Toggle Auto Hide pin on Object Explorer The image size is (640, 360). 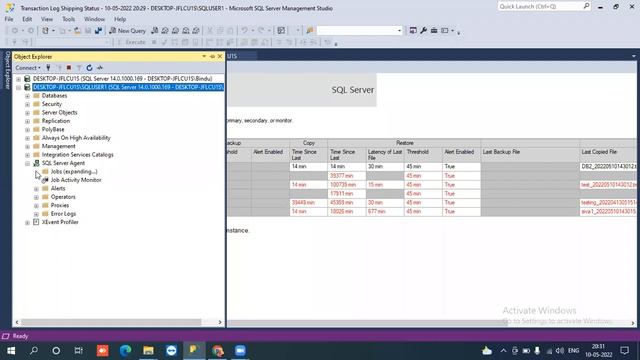[x=212, y=56]
